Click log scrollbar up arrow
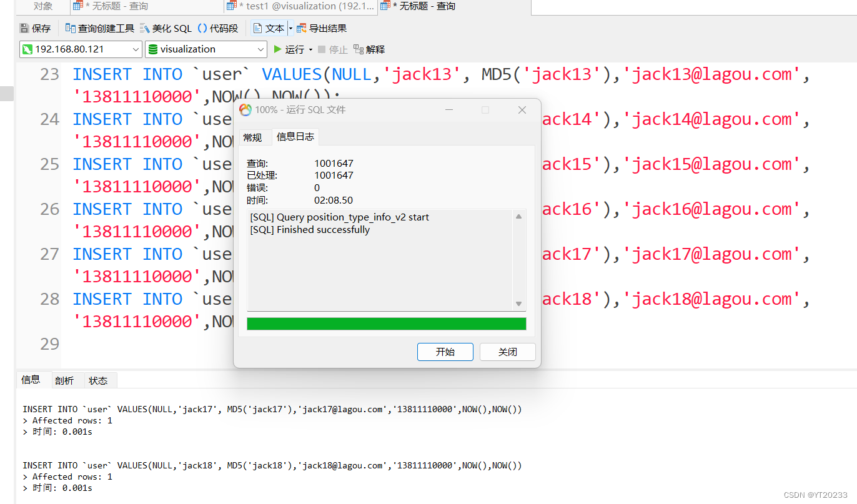This screenshot has height=504, width=857. pyautogui.click(x=518, y=217)
